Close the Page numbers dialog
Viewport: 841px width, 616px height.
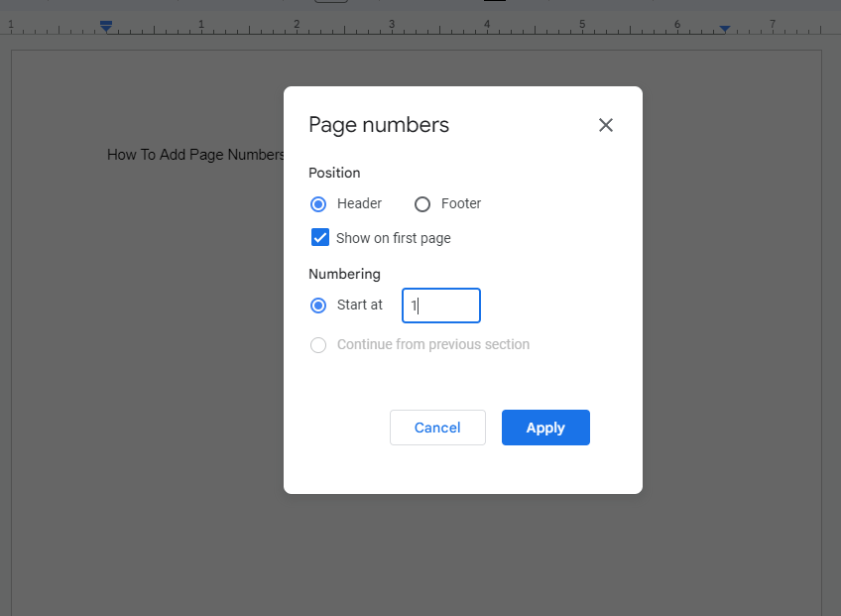tap(606, 125)
